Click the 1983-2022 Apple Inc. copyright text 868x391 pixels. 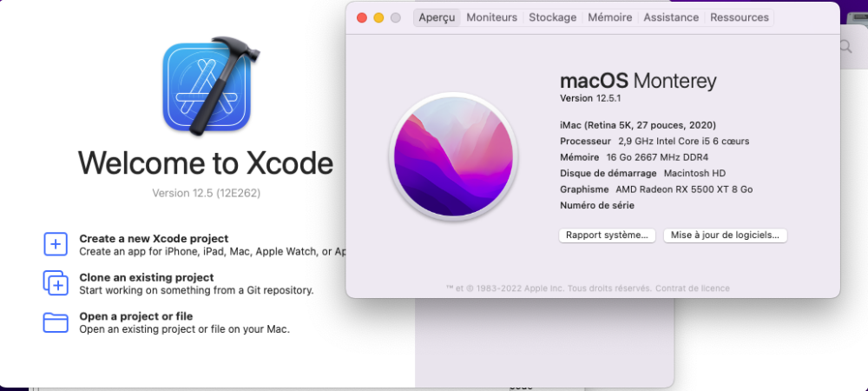[x=550, y=288]
